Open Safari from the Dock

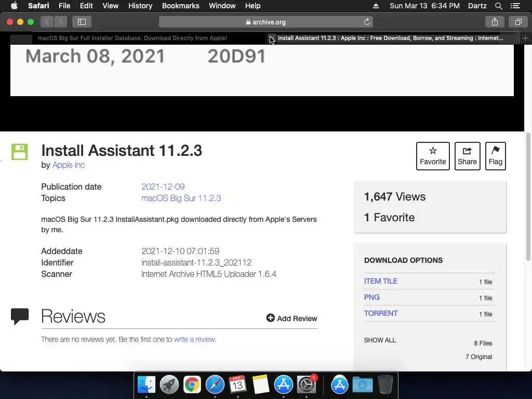[215, 385]
